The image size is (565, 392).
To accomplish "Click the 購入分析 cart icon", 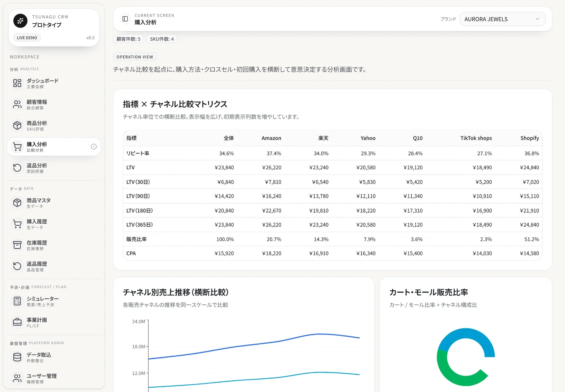I will tap(17, 147).
